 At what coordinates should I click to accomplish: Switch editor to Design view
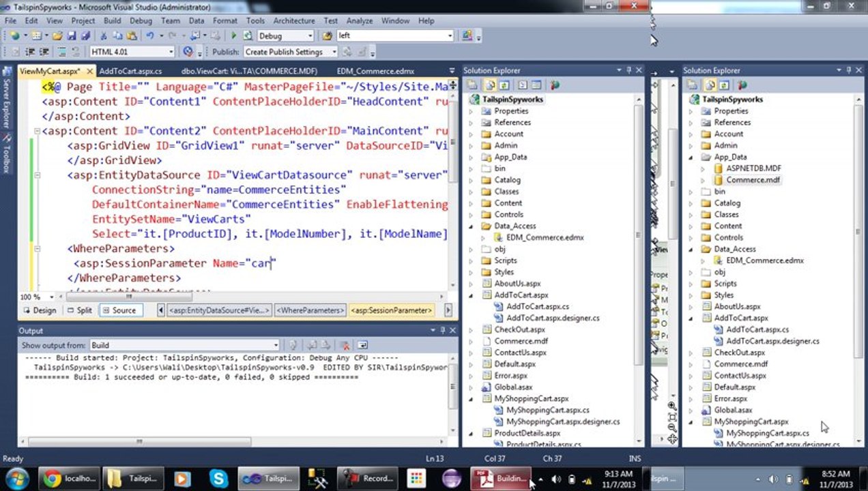40,310
